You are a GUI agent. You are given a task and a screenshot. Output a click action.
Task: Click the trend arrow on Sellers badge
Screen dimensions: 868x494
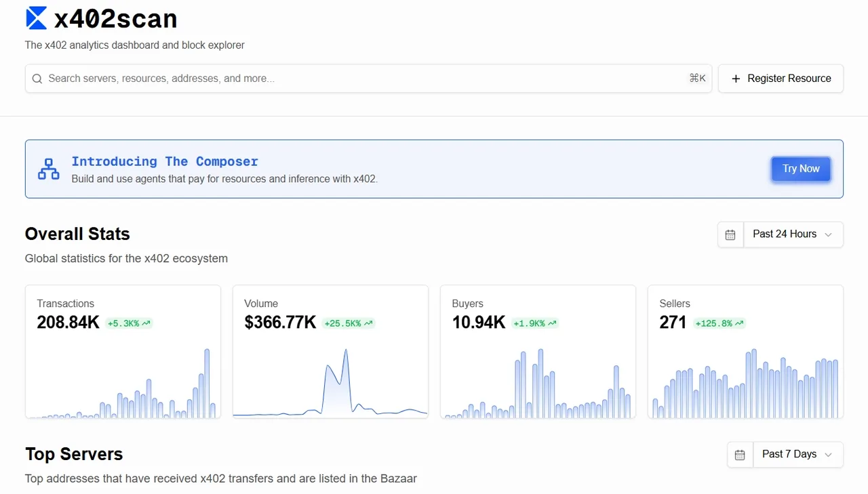[x=739, y=324]
